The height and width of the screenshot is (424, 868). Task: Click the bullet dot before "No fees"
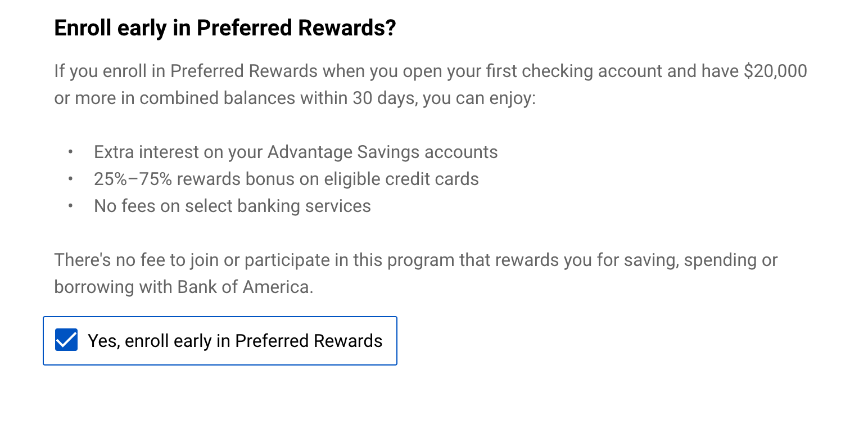tap(70, 206)
